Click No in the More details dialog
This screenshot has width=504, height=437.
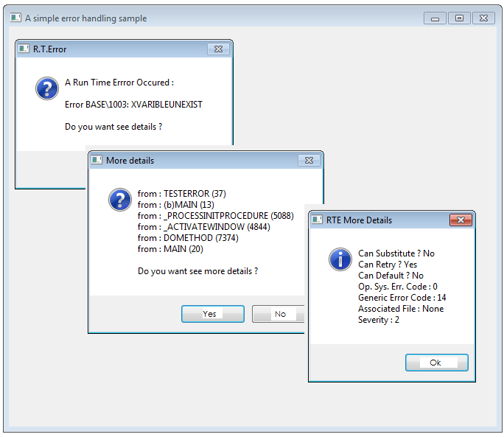tap(279, 314)
